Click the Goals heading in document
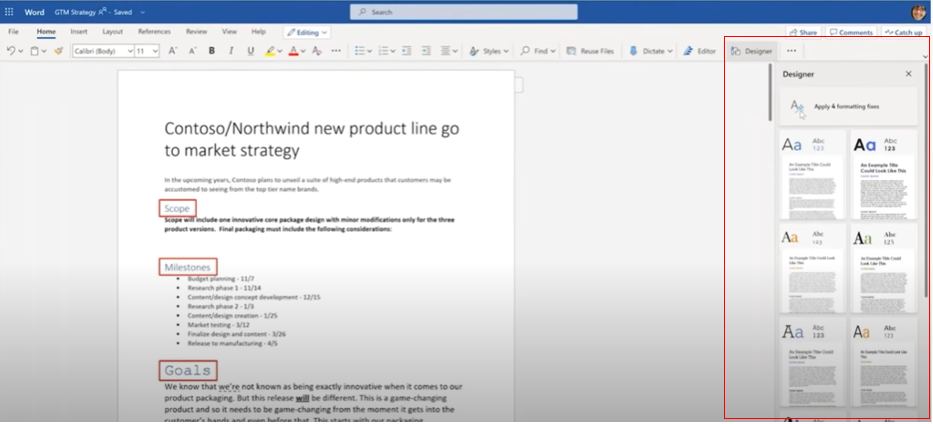The height and width of the screenshot is (424, 933). coord(187,370)
